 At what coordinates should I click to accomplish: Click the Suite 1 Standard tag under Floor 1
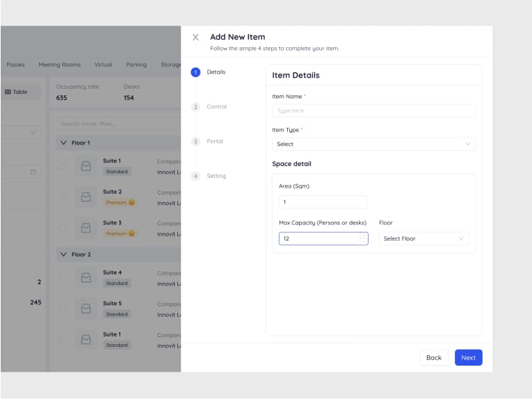(x=117, y=172)
